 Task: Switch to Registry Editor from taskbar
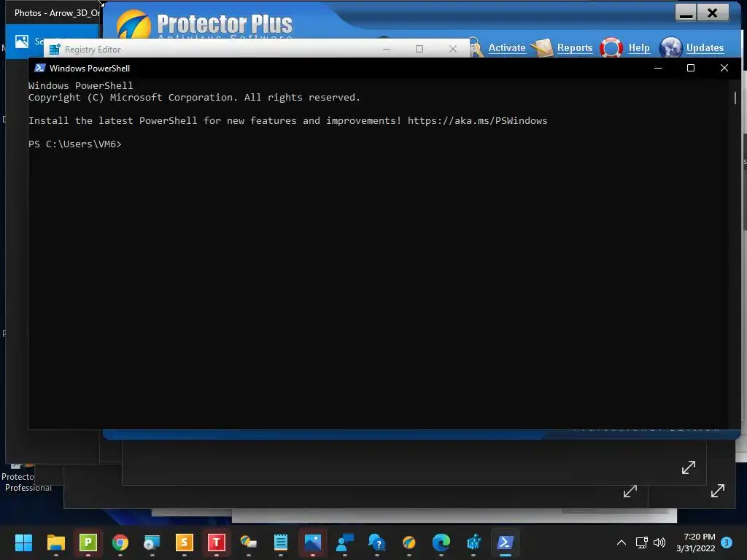473,542
